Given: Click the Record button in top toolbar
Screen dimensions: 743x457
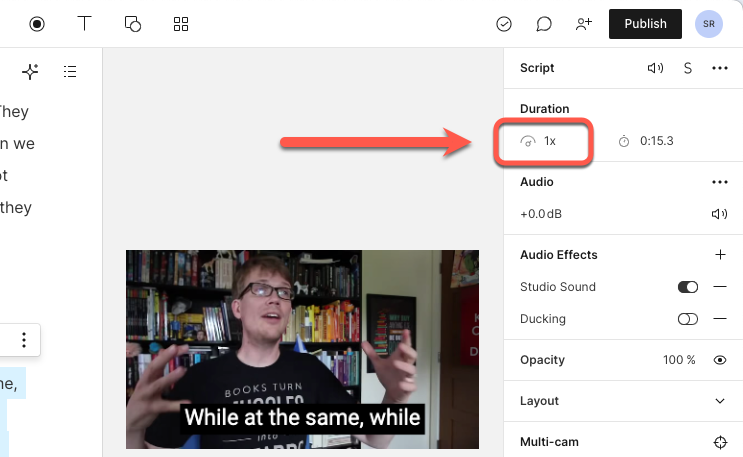Looking at the screenshot, I should click(x=37, y=24).
